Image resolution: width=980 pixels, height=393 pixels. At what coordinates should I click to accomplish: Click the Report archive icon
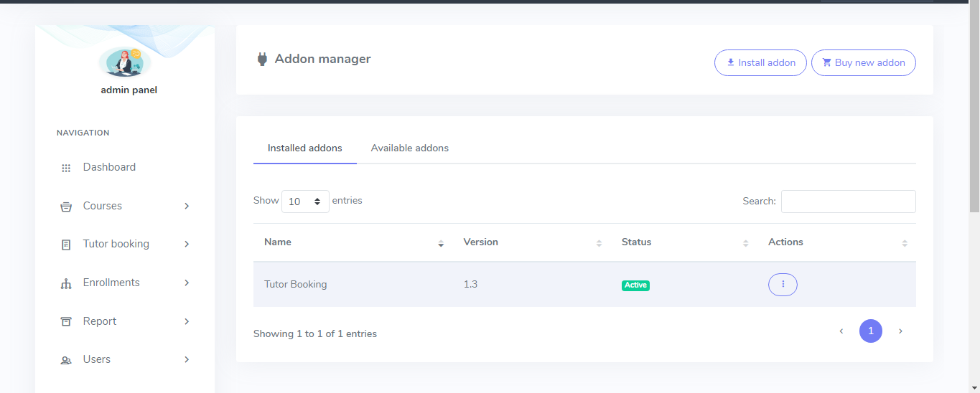66,322
